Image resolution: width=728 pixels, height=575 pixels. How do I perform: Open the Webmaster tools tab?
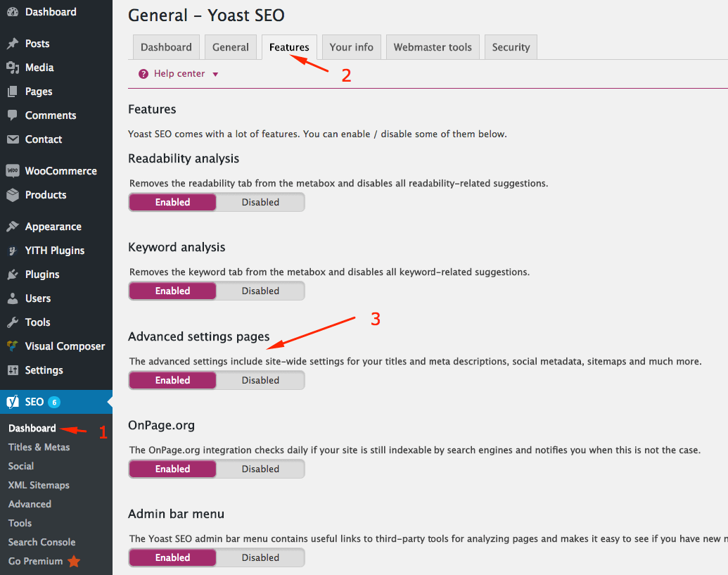(x=433, y=47)
